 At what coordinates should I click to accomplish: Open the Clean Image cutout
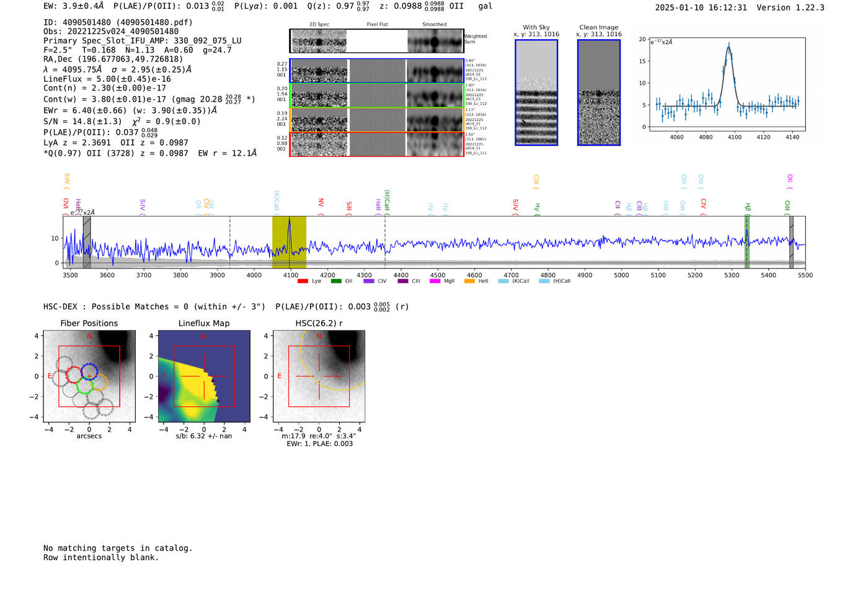point(599,92)
